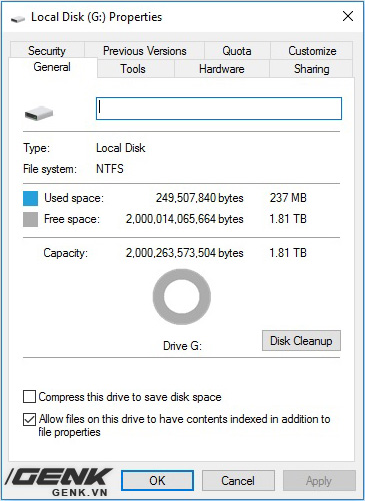Click the NTFS file system value
This screenshot has width=365, height=501.
click(110, 169)
